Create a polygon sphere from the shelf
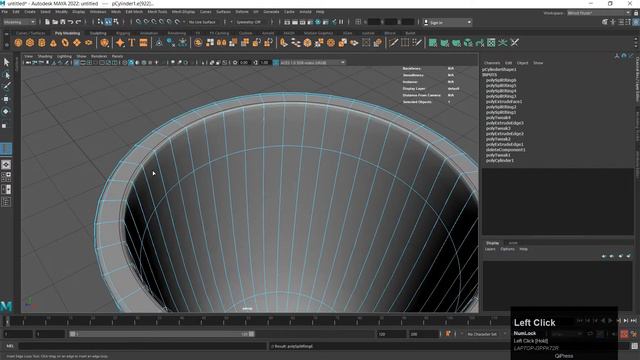The height and width of the screenshot is (360, 640). pos(18,42)
